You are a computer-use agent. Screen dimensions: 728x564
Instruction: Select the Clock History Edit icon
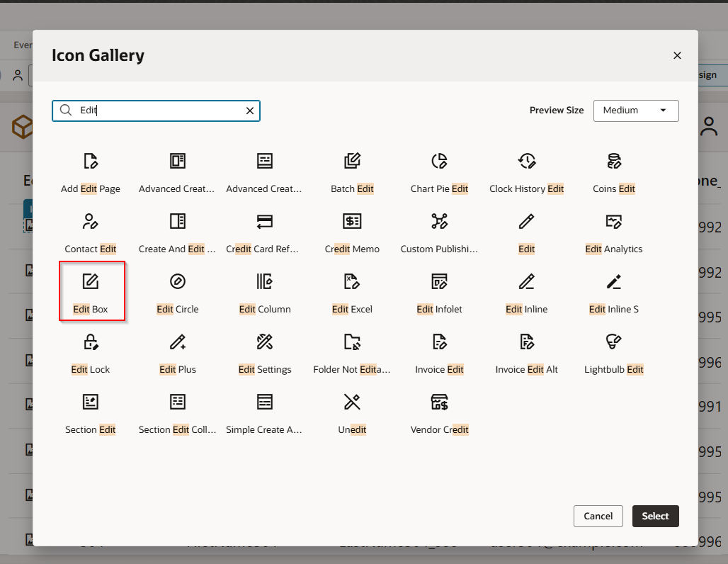[526, 162]
